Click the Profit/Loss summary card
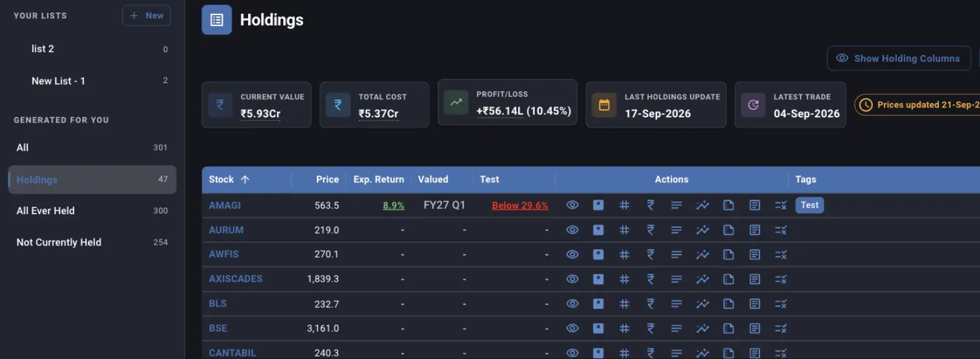 [x=507, y=102]
